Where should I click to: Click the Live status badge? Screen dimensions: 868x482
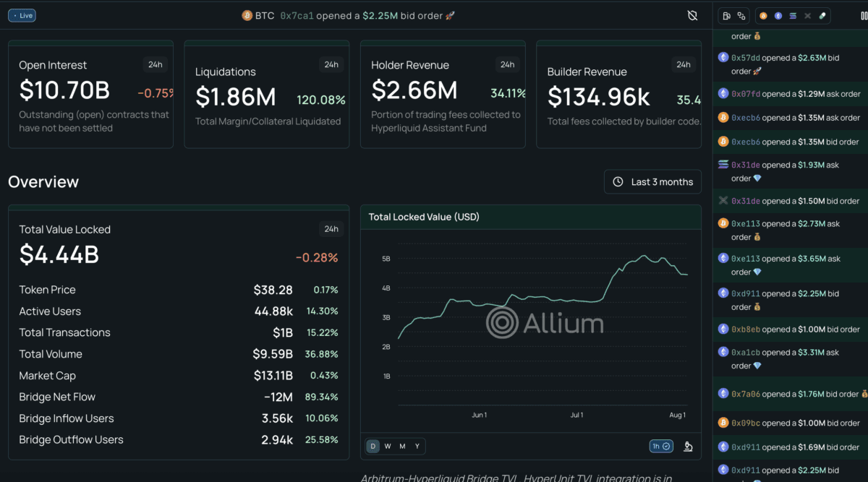coord(22,15)
